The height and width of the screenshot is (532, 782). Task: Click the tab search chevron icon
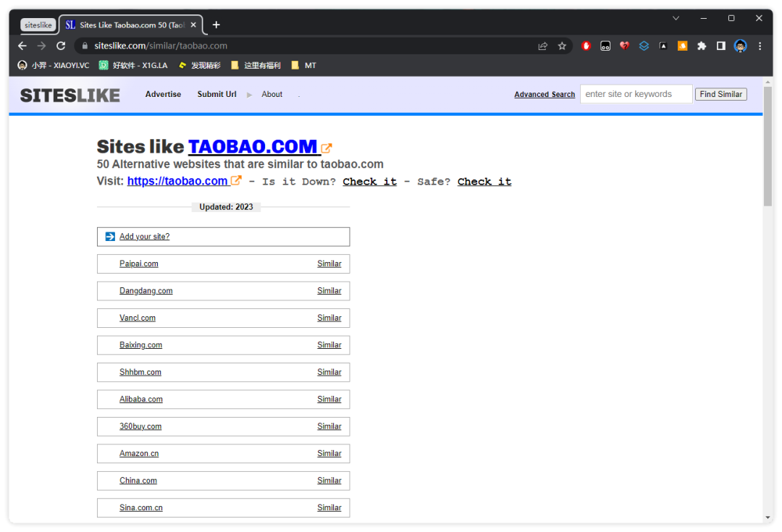(x=676, y=18)
